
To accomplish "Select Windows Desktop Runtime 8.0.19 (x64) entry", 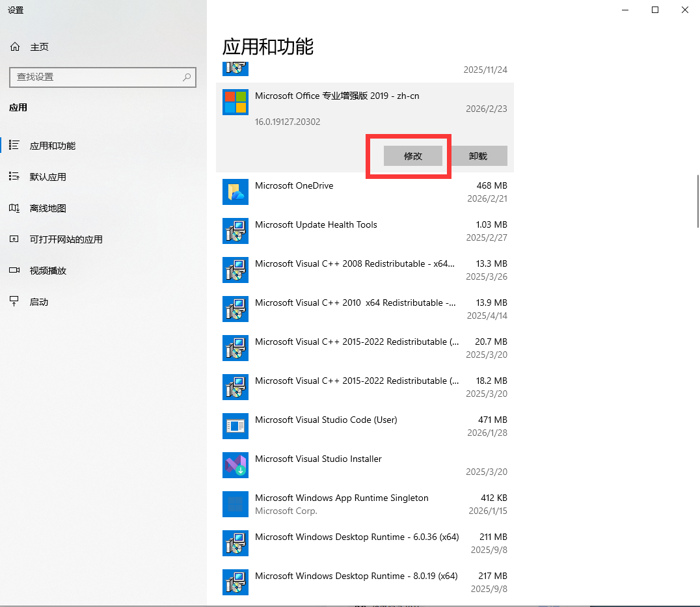I will (365, 582).
